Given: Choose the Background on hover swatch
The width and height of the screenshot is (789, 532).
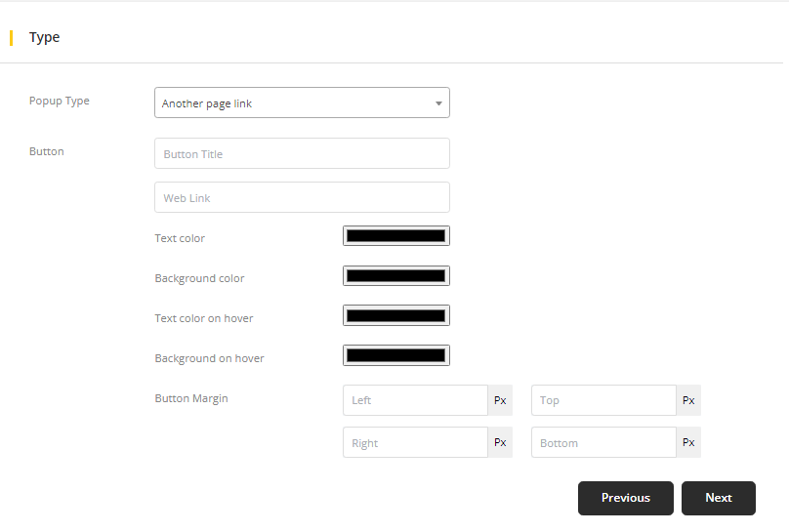Looking at the screenshot, I should 395,356.
